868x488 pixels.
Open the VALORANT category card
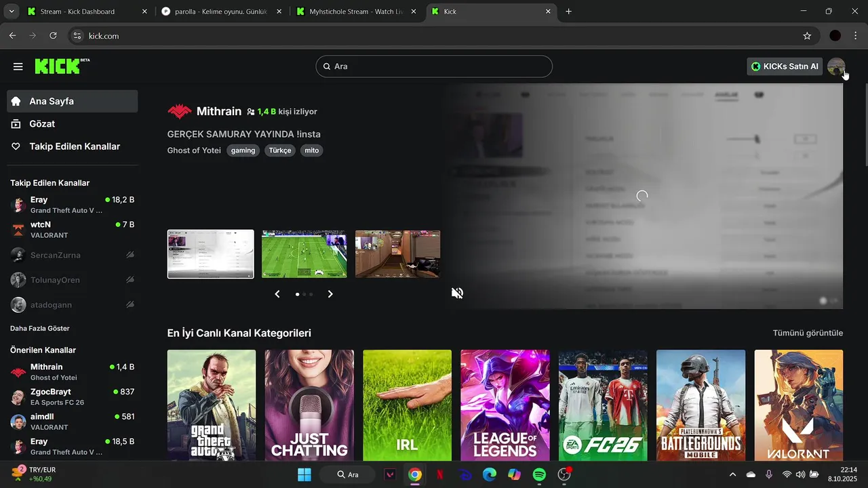[x=799, y=405]
